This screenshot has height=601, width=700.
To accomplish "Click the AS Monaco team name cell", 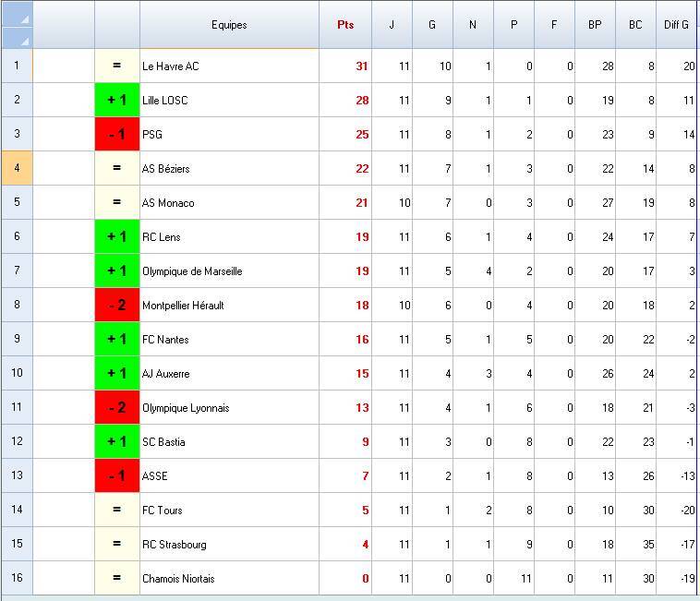I will click(x=229, y=202).
